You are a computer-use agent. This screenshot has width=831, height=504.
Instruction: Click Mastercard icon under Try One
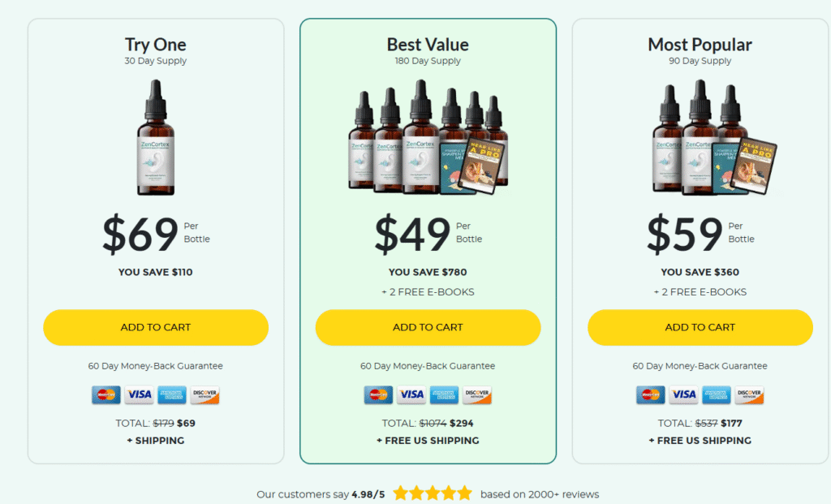point(106,394)
